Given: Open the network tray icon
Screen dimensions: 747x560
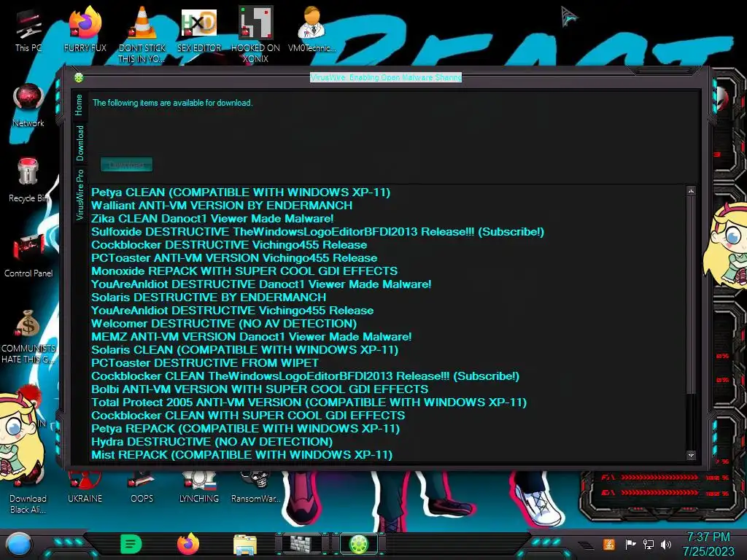Looking at the screenshot, I should click(x=649, y=544).
